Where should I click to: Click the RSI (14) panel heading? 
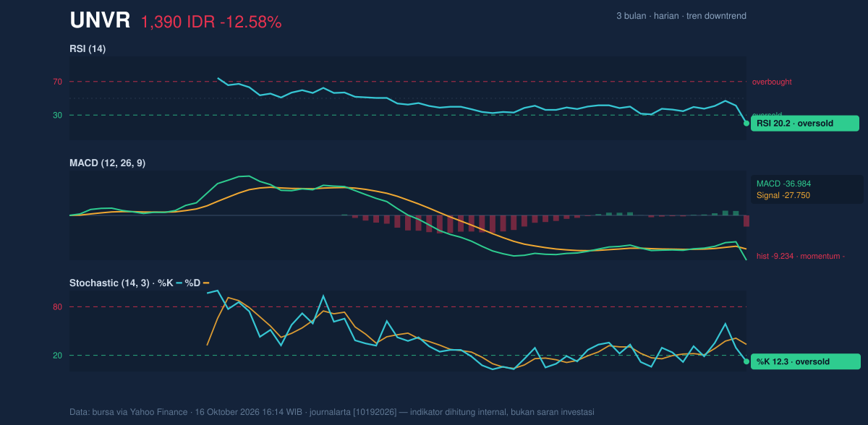[88, 49]
